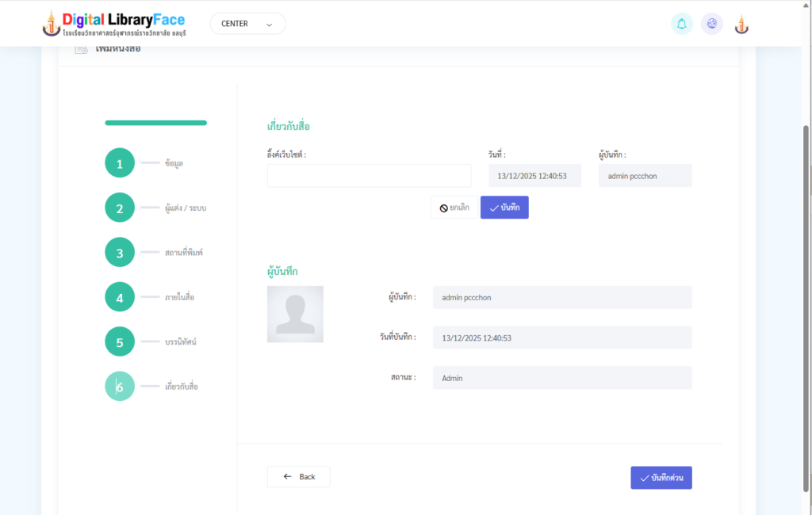This screenshot has height=515, width=812.
Task: Jump to step 3 circle สถานที่พิมพ์
Action: 120,253
